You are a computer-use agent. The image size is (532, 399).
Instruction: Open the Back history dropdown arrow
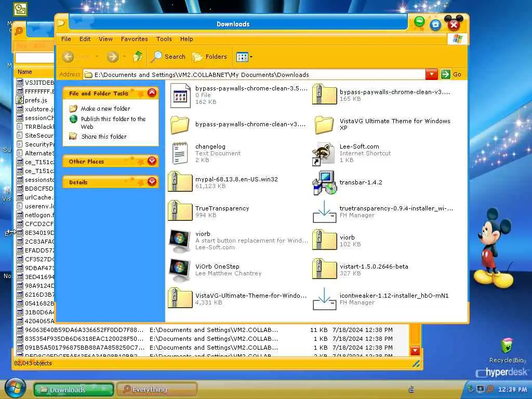(x=97, y=57)
